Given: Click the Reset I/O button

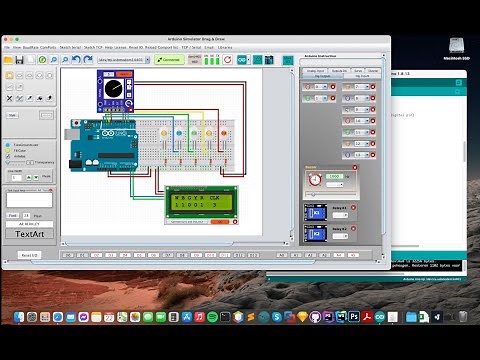Looking at the screenshot, I should point(29,255).
